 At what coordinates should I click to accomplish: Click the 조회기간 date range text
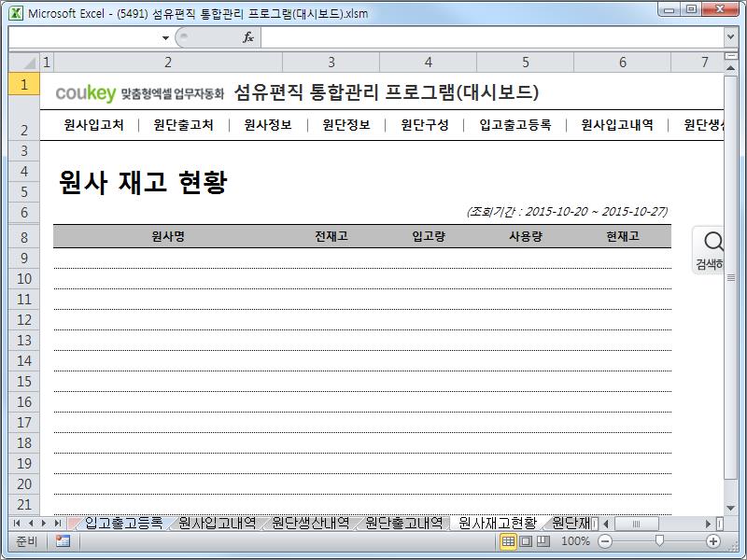567,212
